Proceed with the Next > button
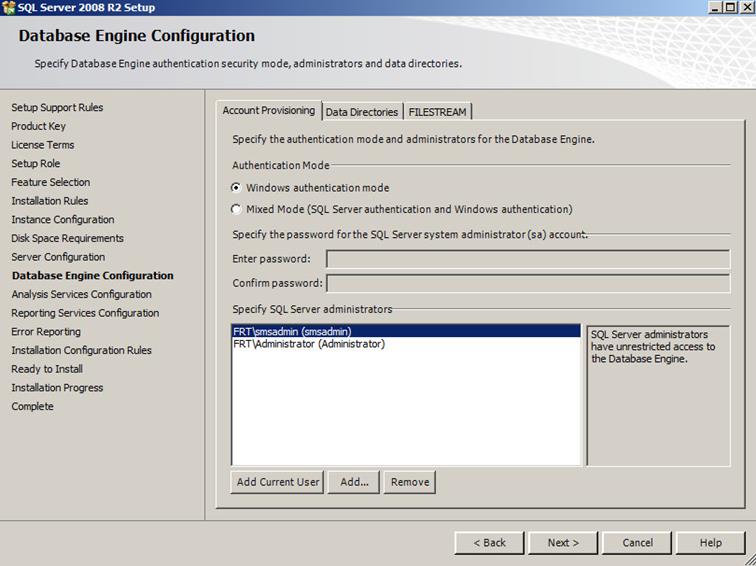This screenshot has width=756, height=566. pos(563,543)
